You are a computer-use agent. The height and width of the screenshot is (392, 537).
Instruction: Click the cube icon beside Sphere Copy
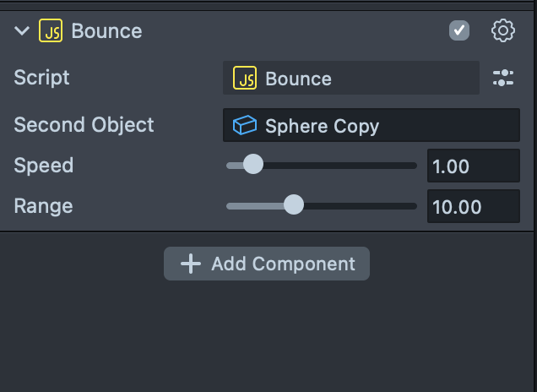(x=245, y=126)
